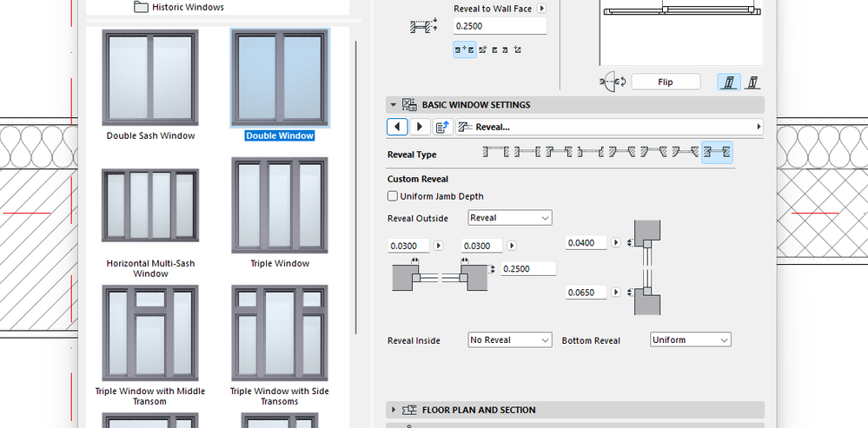Click the unhighlighted opening plane icon beside Flip
This screenshot has width=868, height=428.
tap(752, 82)
